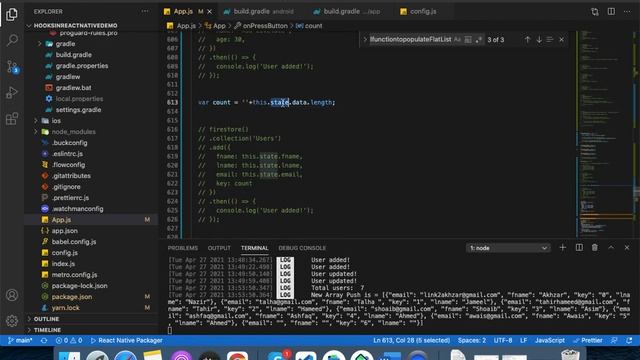Screen dimensions: 640x360
Task: Toggle find in selection icon
Action: coord(550,40)
